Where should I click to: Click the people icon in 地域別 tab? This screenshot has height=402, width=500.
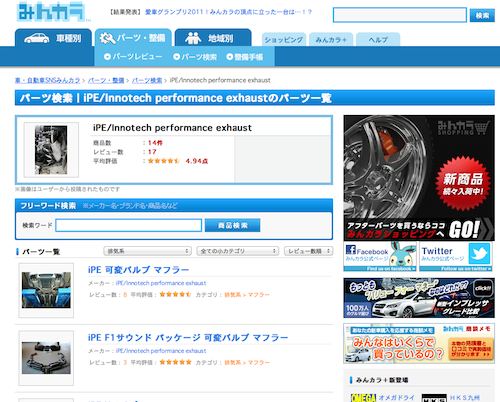(193, 38)
